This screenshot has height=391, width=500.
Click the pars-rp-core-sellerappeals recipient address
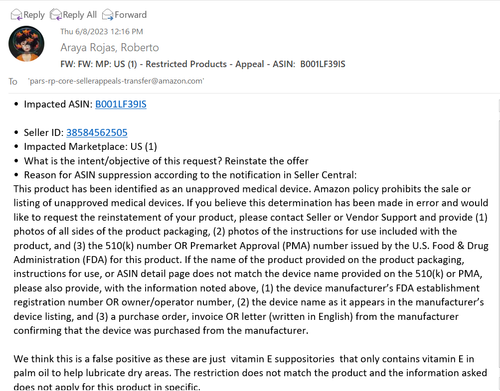pyautogui.click(x=116, y=81)
